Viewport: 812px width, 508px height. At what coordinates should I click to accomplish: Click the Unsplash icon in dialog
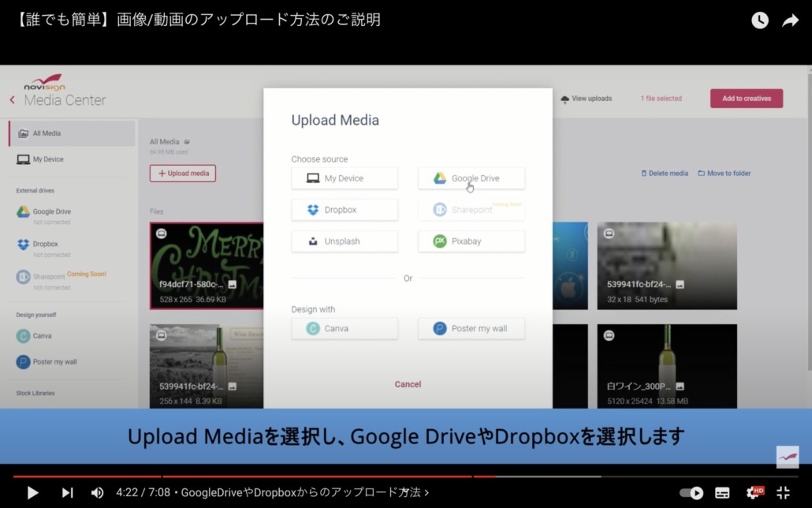(x=313, y=241)
